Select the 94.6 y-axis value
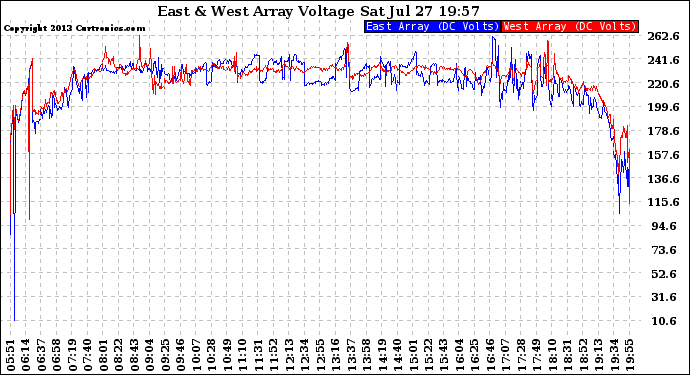Screen dimensions: 690x375 664,226
